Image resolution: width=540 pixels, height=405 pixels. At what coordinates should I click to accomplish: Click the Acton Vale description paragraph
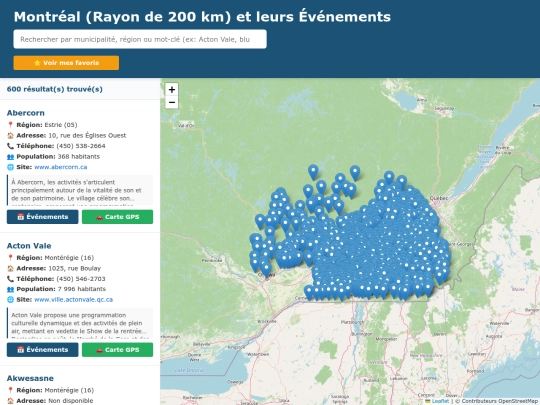[80, 323]
